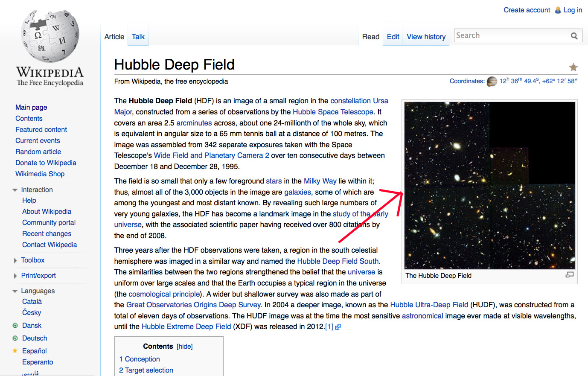Open the Hubble Extreme Deep Field link
Image resolution: width=588 pixels, height=376 pixels.
point(186,326)
